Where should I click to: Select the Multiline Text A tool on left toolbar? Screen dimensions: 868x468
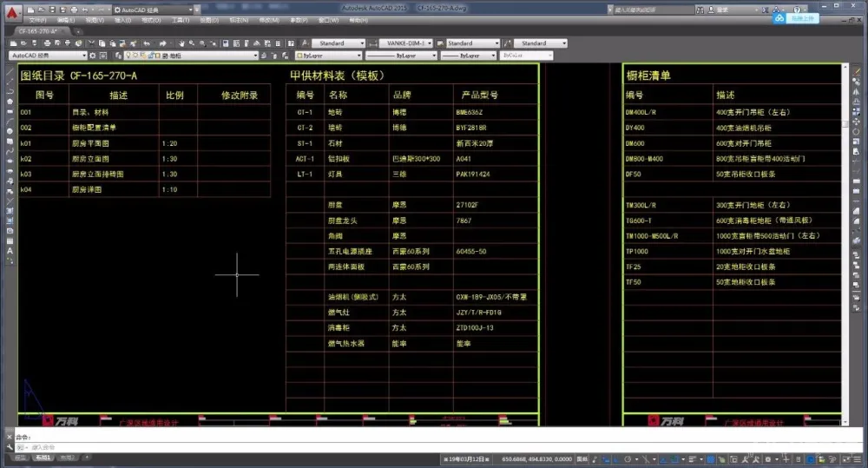click(10, 251)
